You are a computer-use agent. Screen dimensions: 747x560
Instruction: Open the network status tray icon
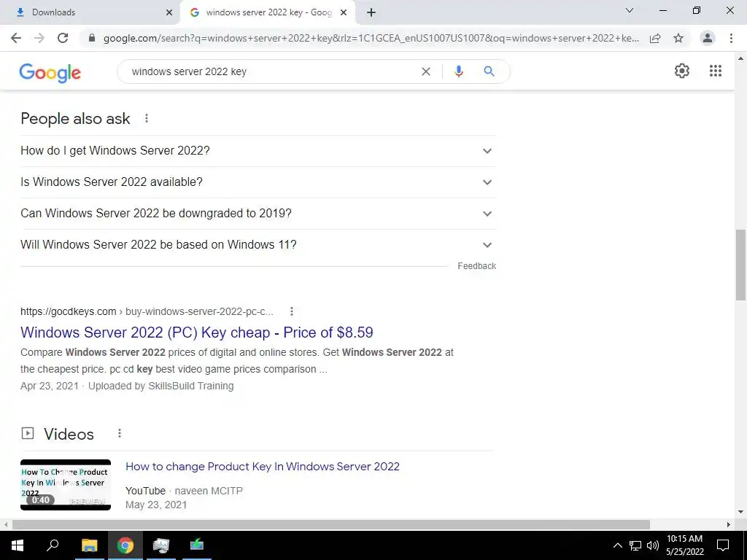(635, 545)
